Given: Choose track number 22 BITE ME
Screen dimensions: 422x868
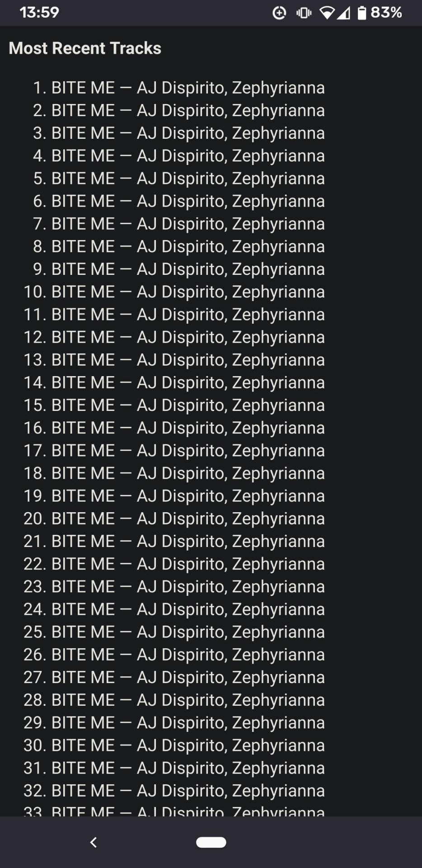Looking at the screenshot, I should click(174, 564).
